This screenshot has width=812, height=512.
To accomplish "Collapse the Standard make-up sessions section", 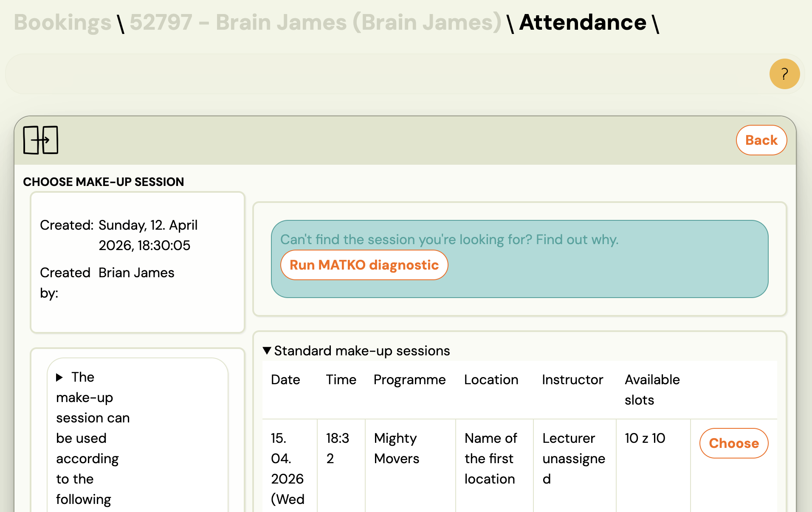I will [267, 351].
